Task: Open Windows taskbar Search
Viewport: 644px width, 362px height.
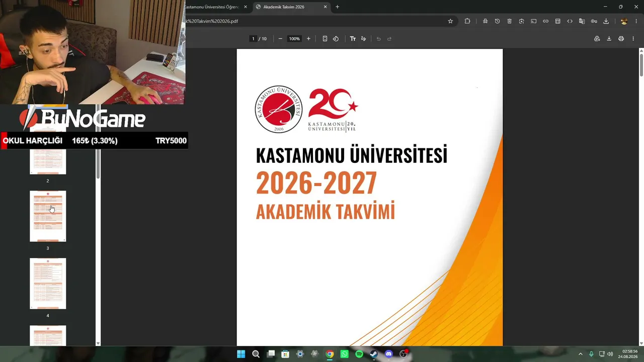Action: point(256,354)
